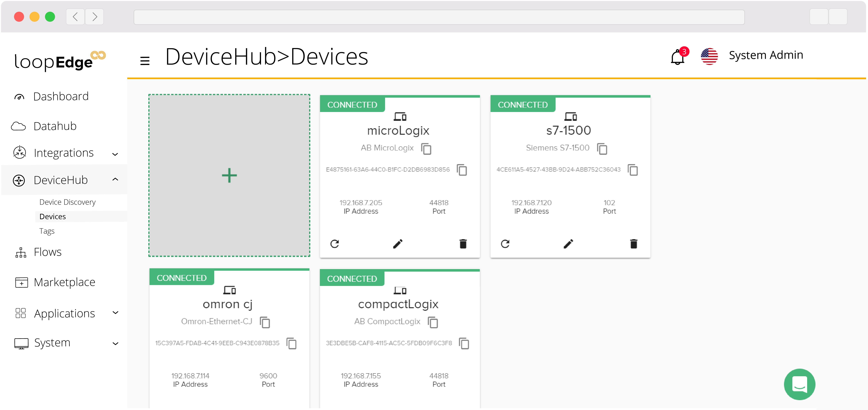Focus the browser address bar
Screen dimensions: 868x410
(x=439, y=17)
